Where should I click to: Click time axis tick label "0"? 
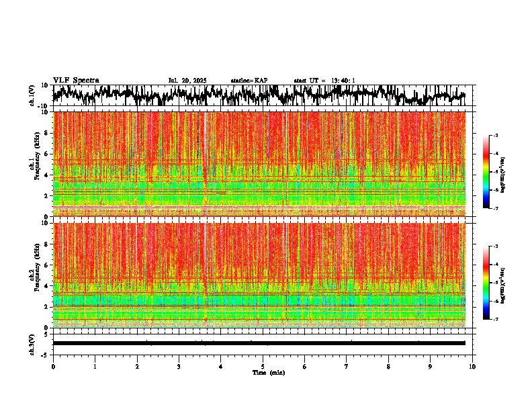click(x=53, y=367)
